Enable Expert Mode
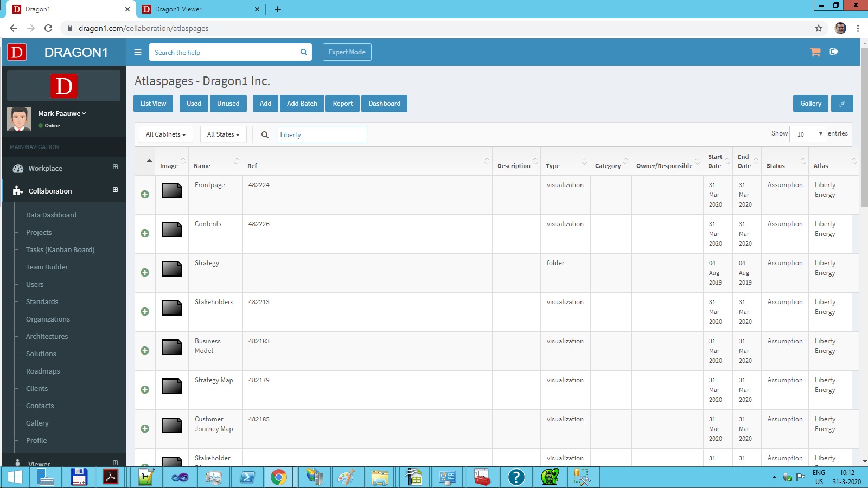Image resolution: width=868 pixels, height=488 pixels. 347,52
